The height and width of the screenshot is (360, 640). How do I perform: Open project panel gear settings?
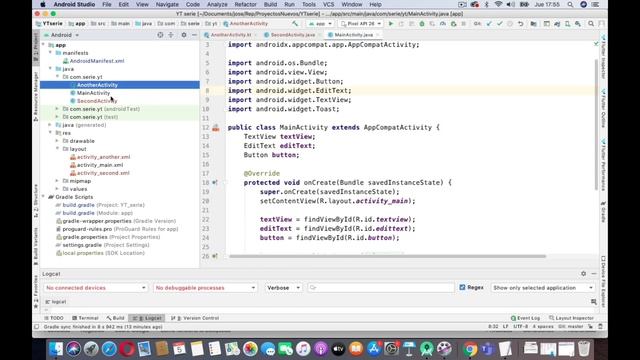[x=184, y=35]
